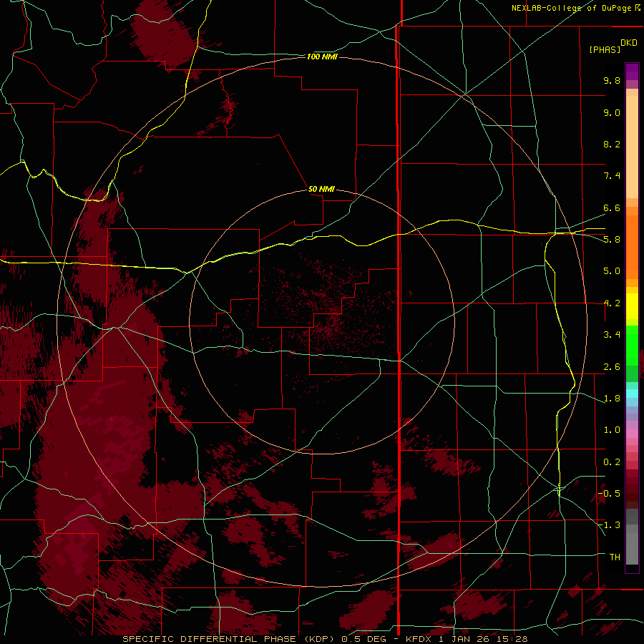
Task: Click the TH threshold label
Action: 615,557
